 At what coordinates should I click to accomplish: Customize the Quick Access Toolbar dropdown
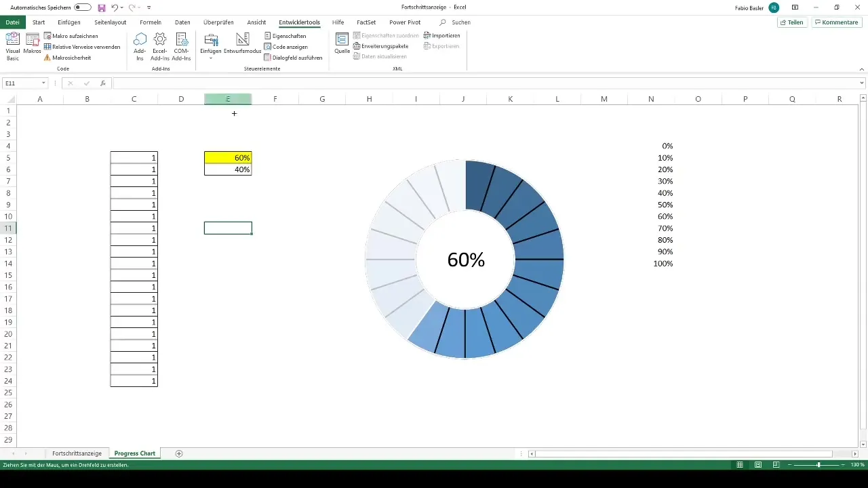[149, 7]
